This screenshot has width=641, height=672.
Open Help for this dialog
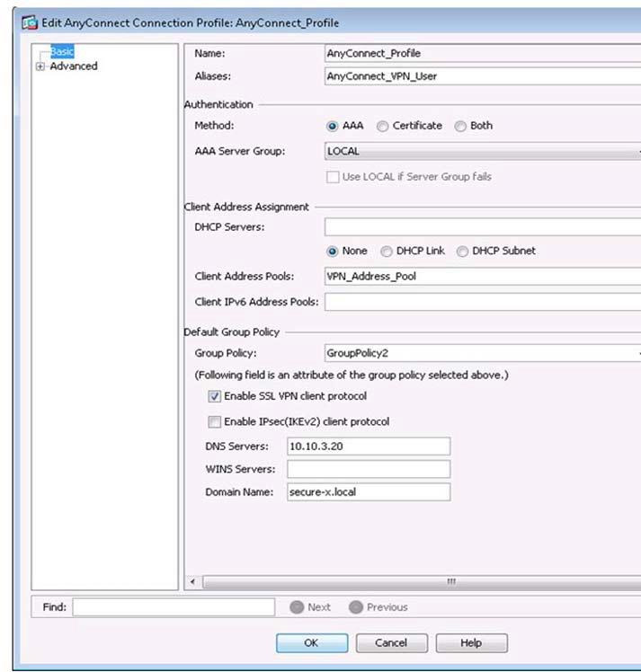471,643
